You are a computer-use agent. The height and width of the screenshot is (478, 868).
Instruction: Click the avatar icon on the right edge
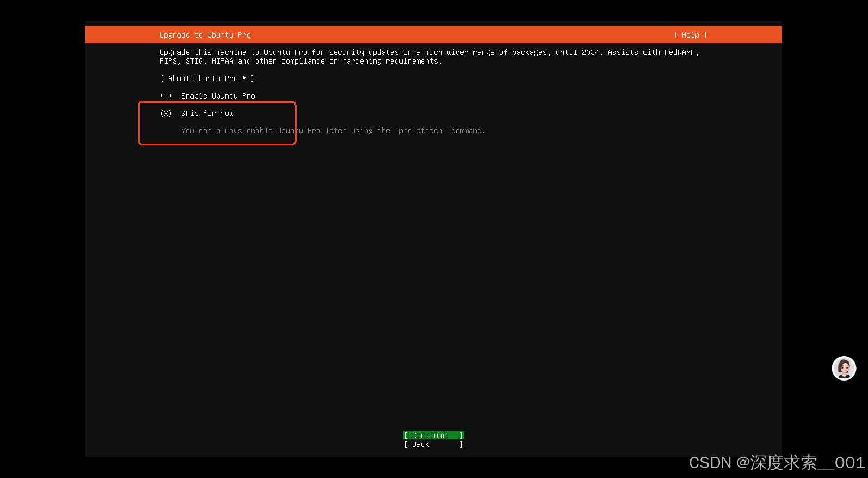coord(844,369)
